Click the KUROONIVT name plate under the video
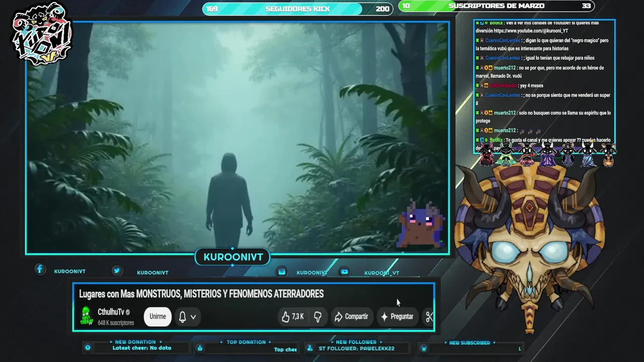The image size is (644, 362). click(233, 257)
